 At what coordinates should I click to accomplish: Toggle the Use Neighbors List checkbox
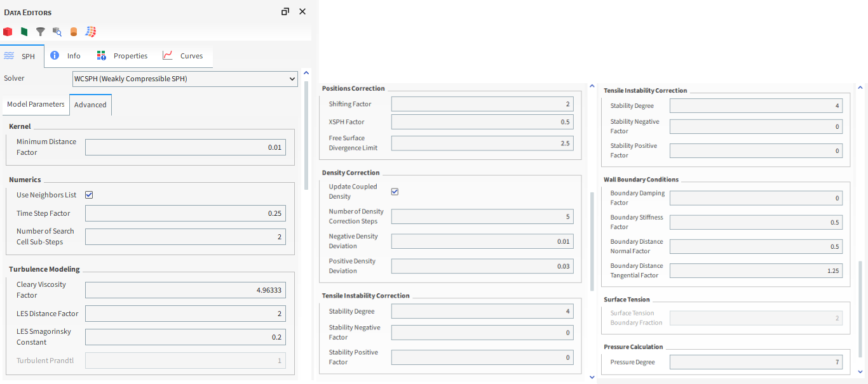click(89, 194)
